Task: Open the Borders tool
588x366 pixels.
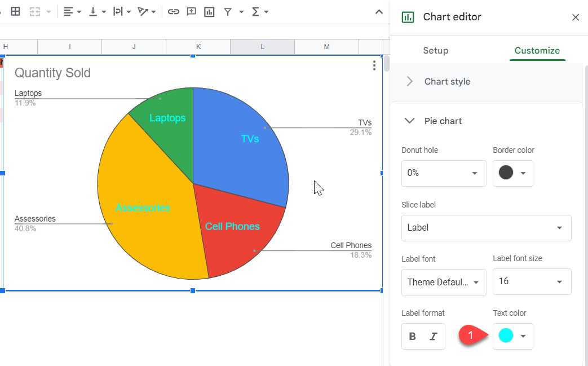Action: (15, 11)
